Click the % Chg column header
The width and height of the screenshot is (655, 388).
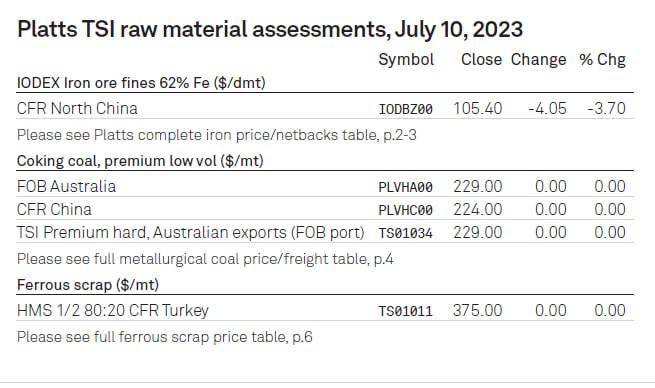(602, 60)
